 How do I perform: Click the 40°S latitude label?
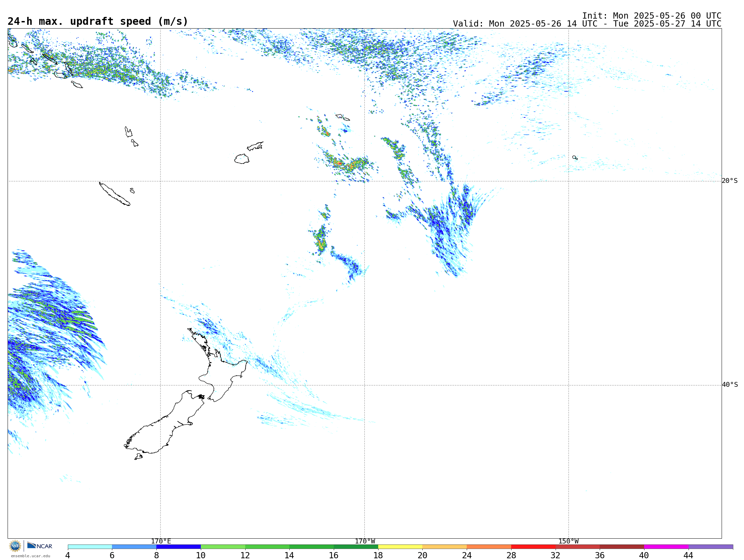click(730, 385)
